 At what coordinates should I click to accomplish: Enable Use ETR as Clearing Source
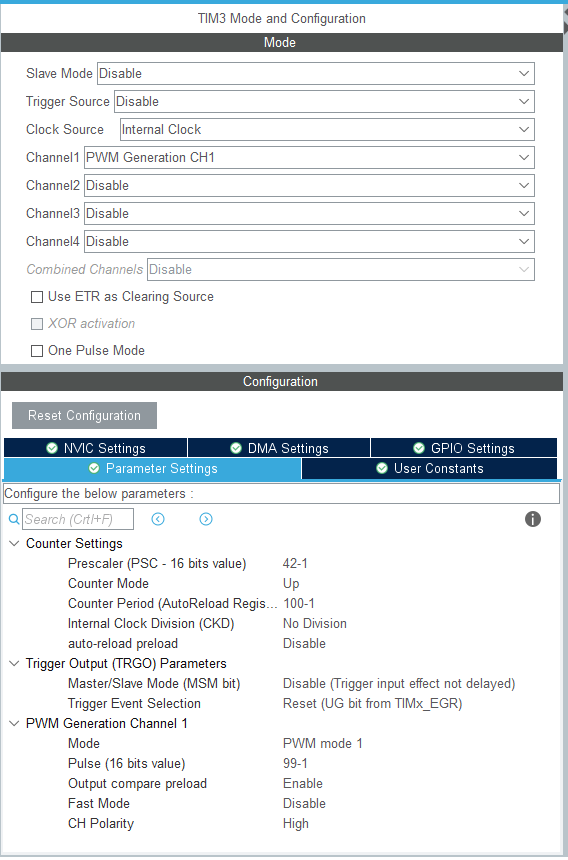pos(37,297)
